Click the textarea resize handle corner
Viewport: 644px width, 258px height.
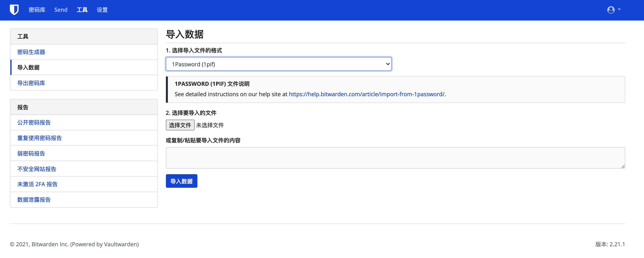(623, 166)
